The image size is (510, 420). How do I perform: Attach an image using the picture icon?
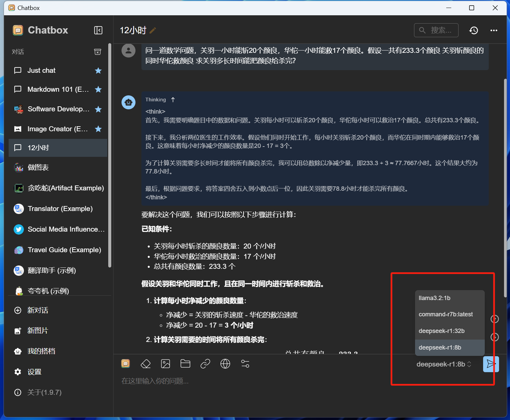tap(165, 364)
